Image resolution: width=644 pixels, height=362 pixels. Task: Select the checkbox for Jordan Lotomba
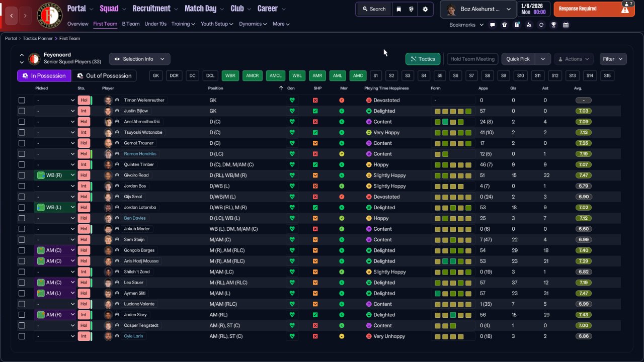[x=22, y=208]
